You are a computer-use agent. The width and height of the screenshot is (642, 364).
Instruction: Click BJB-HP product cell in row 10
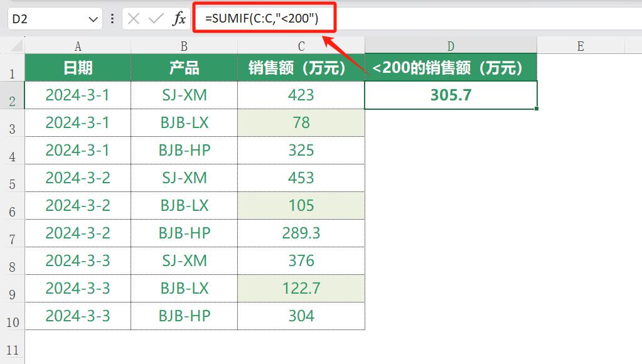click(185, 316)
